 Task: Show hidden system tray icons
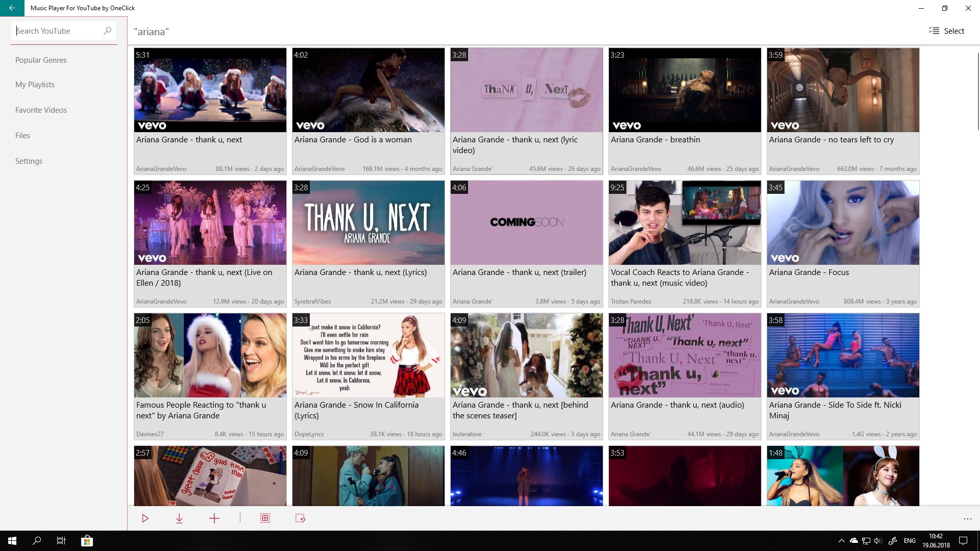(x=841, y=541)
